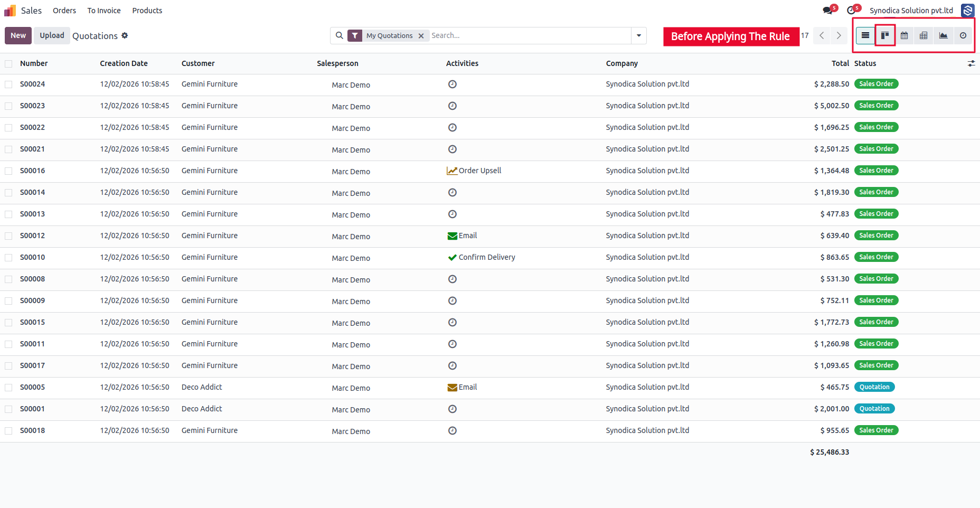Select the List view icon
980x508 pixels.
pyautogui.click(x=865, y=35)
